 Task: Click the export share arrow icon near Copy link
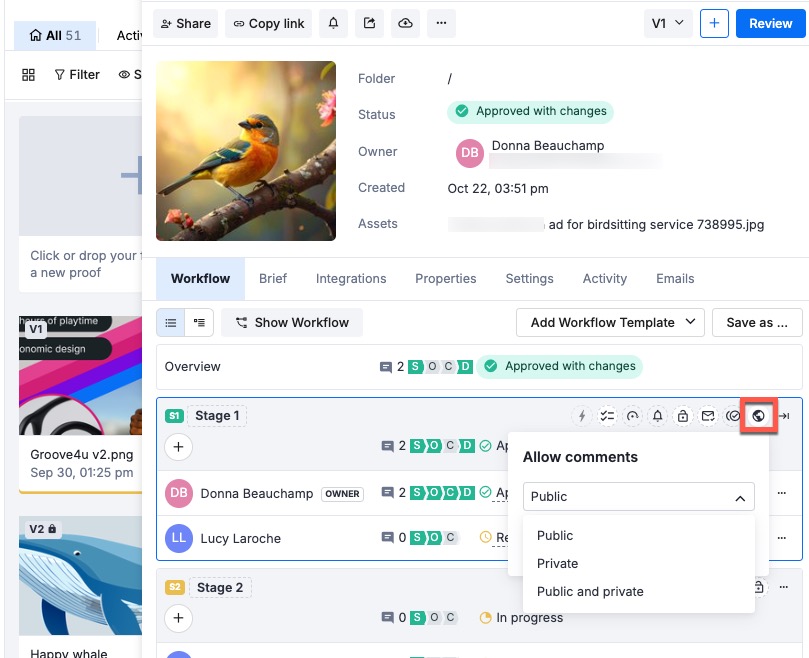pos(369,23)
